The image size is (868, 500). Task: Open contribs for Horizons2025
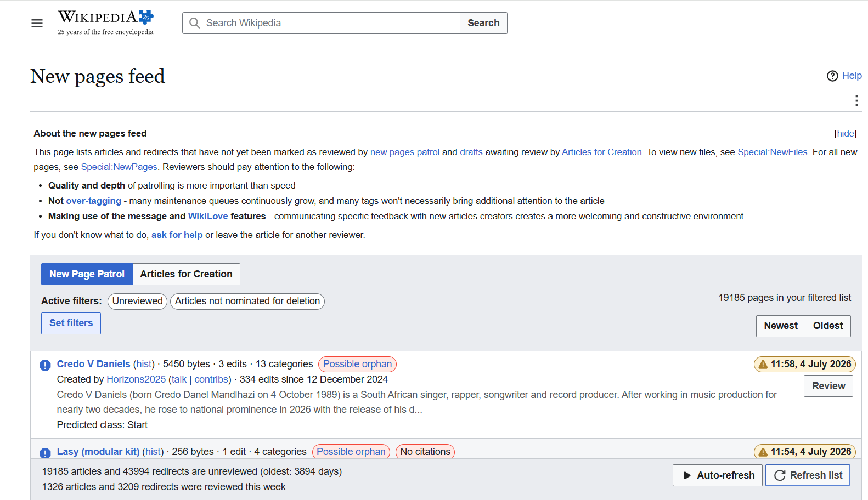click(211, 379)
